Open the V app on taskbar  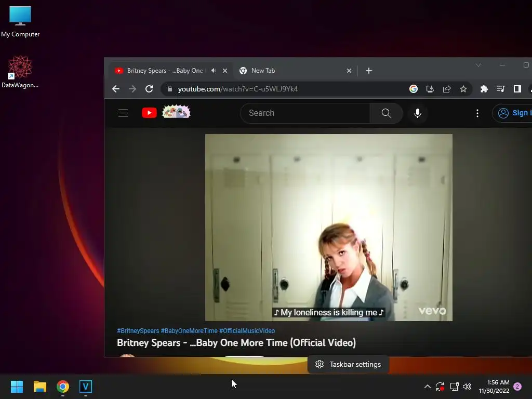pyautogui.click(x=86, y=387)
